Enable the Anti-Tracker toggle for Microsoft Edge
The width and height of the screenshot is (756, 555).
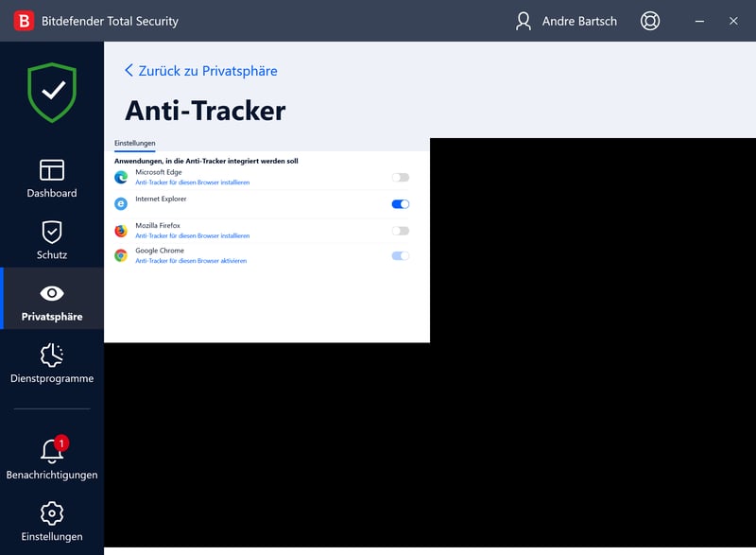[401, 177]
